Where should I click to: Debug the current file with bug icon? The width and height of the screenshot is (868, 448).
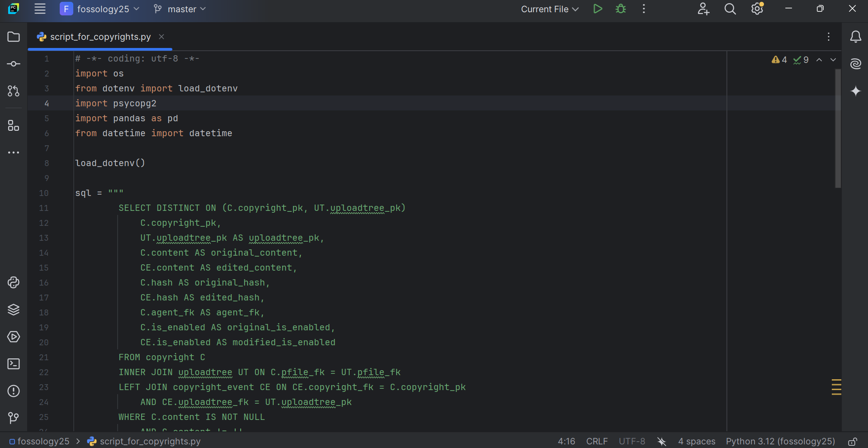[621, 9]
